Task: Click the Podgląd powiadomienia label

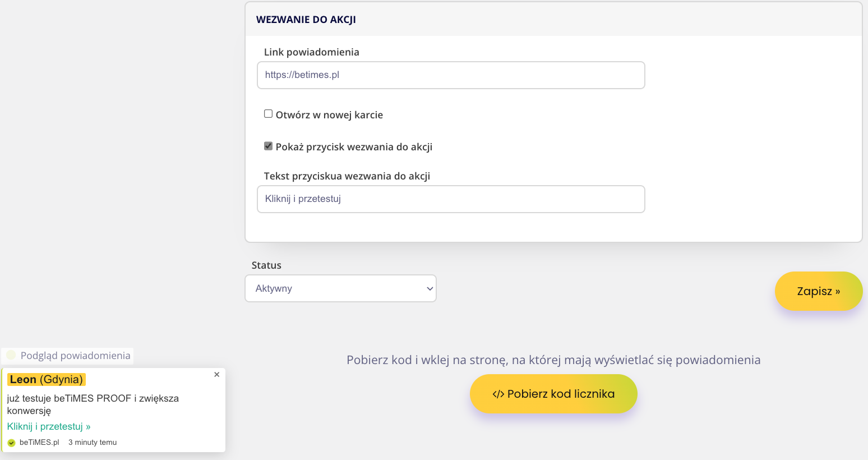Action: [x=75, y=356]
